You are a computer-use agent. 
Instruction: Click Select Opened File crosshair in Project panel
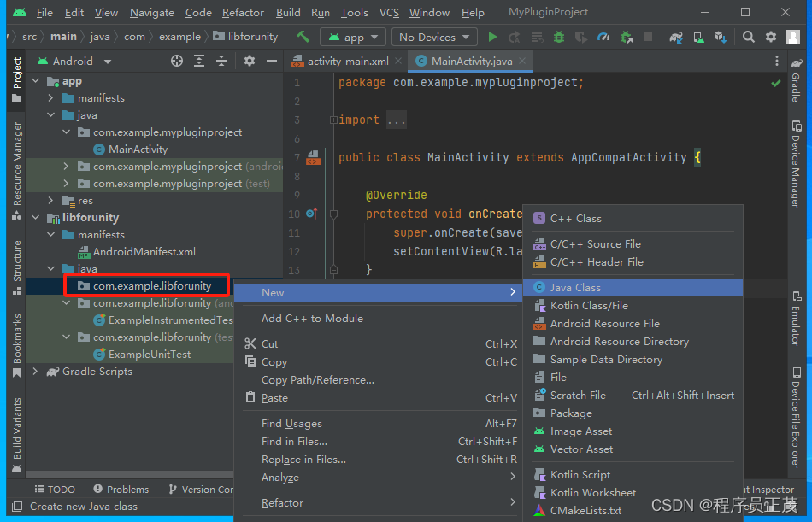coord(176,61)
